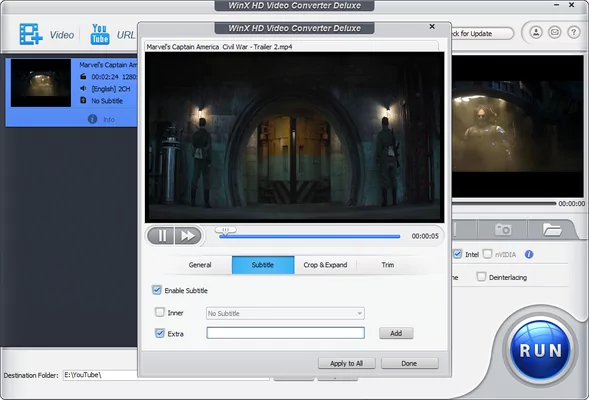Screen dimensions: 589x400
Task: Click the audio speaker icon for English 2CH
Action: [83, 88]
